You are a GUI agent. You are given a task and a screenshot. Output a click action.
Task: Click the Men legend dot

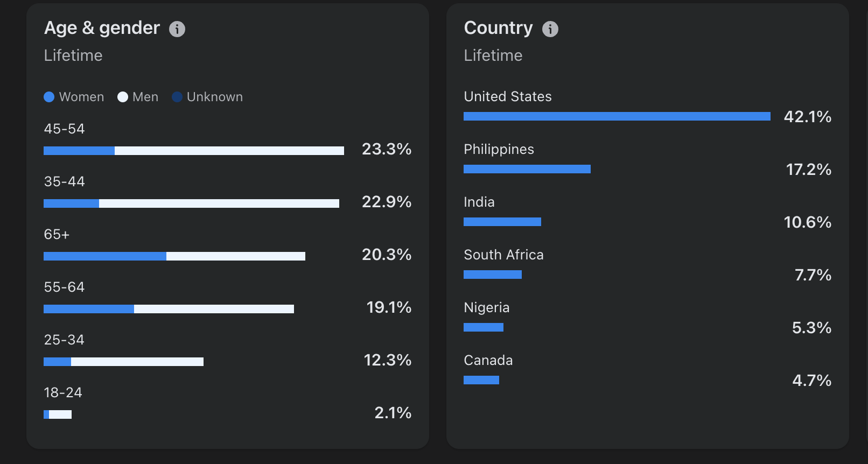coord(123,97)
